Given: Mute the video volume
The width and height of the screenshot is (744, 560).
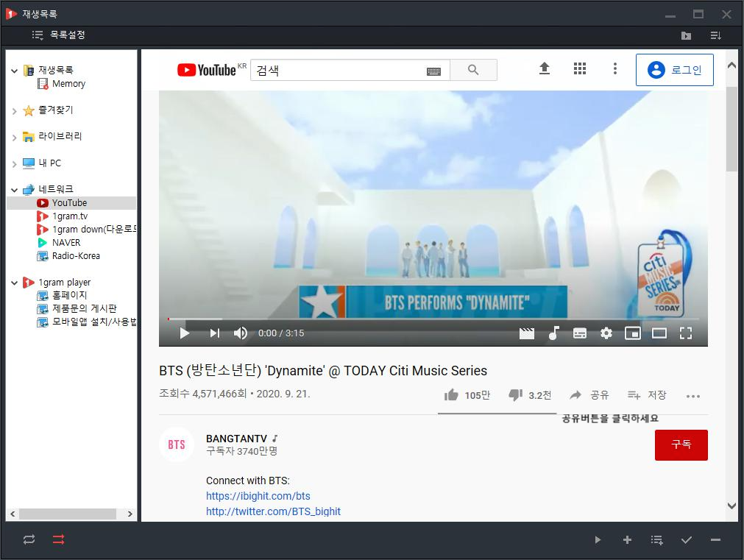Looking at the screenshot, I should (x=241, y=333).
